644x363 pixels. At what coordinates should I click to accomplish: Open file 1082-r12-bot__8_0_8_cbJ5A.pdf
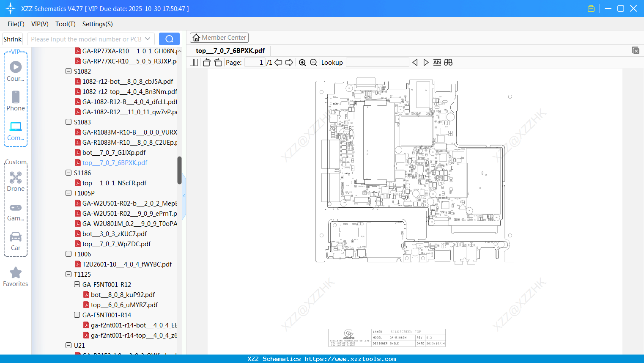tap(128, 81)
